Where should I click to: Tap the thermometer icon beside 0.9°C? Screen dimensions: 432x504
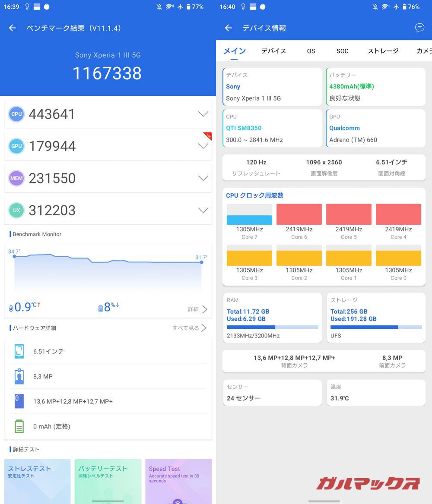coord(11,308)
